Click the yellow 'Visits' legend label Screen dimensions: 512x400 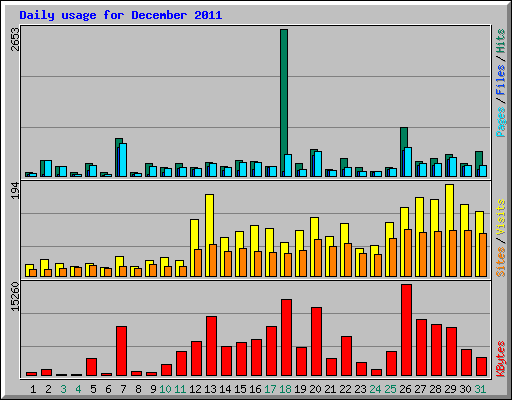[501, 217]
